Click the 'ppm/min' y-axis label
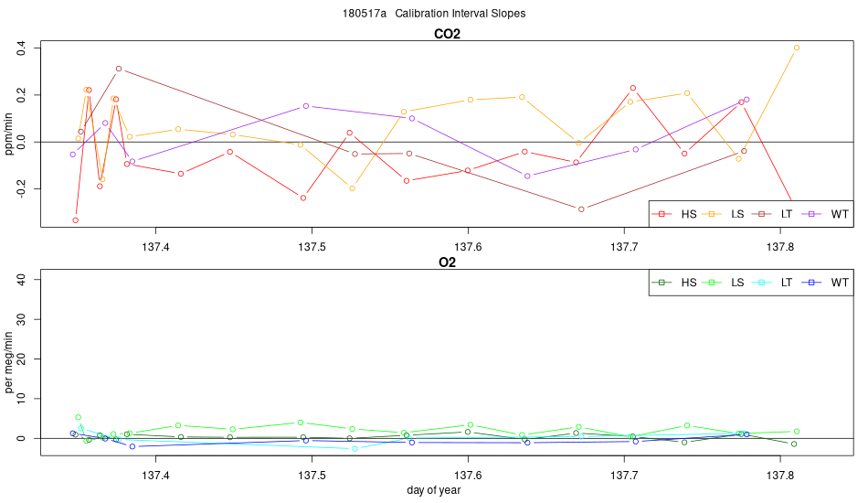 (8, 134)
